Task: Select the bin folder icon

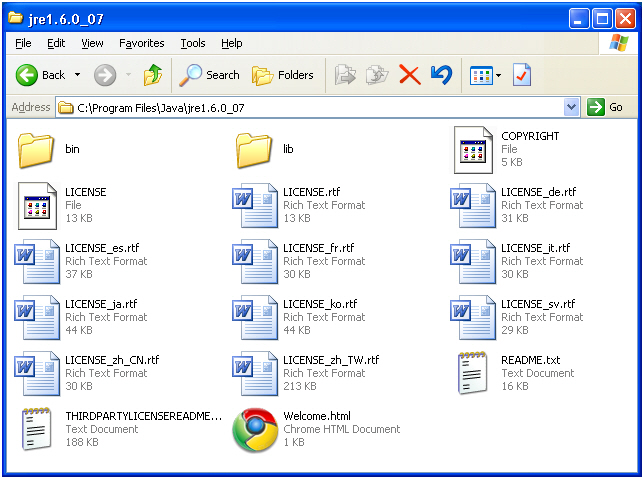Action: point(36,150)
